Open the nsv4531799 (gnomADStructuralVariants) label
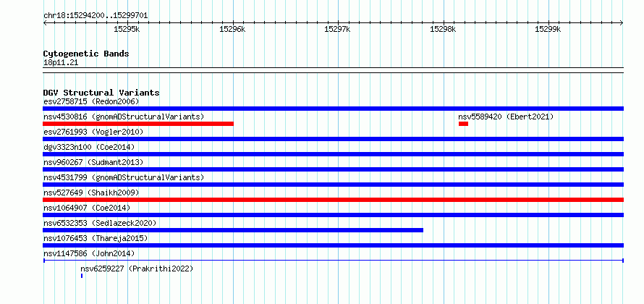644x304 pixels. tap(124, 177)
